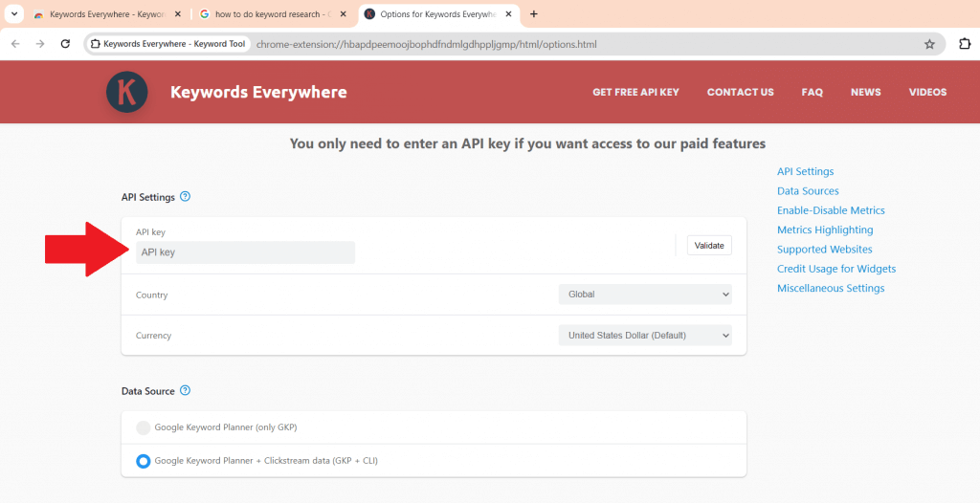Click the Validate button
This screenshot has width=980, height=503.
click(x=709, y=246)
